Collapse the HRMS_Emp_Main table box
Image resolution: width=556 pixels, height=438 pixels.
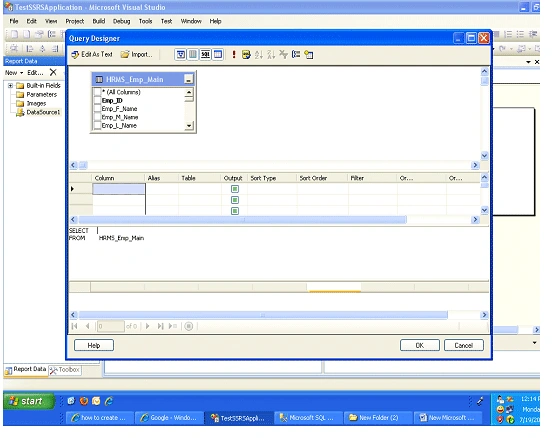coord(189,79)
